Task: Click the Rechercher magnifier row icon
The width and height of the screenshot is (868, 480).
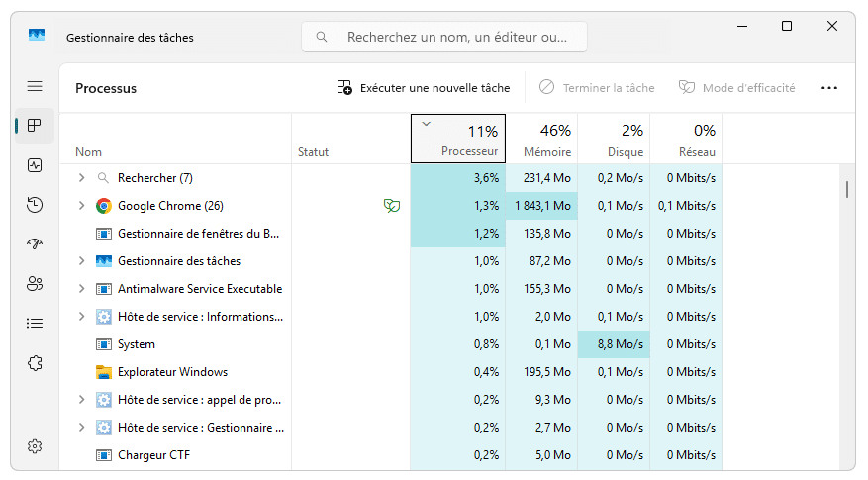Action: click(103, 178)
